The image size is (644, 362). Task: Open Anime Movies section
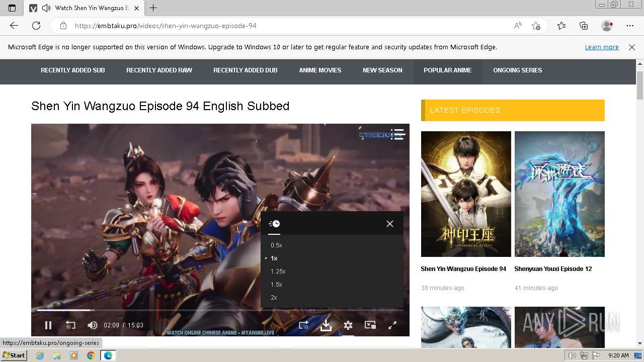[x=320, y=70]
